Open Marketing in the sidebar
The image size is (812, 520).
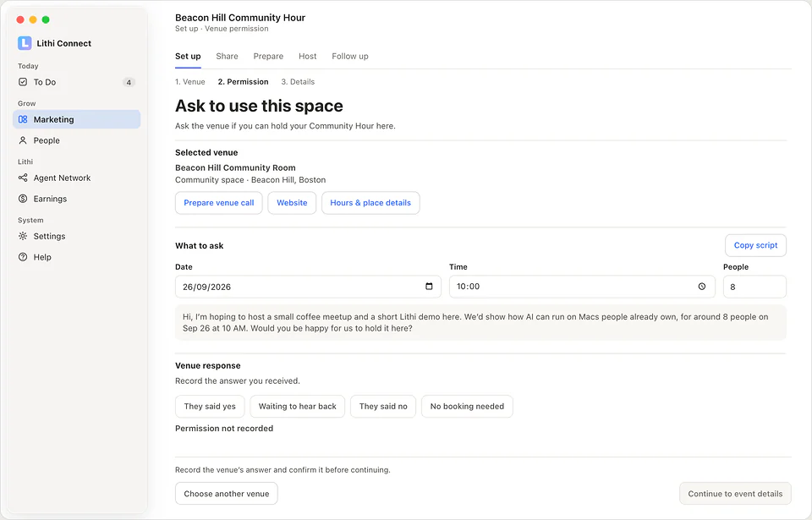click(x=77, y=119)
